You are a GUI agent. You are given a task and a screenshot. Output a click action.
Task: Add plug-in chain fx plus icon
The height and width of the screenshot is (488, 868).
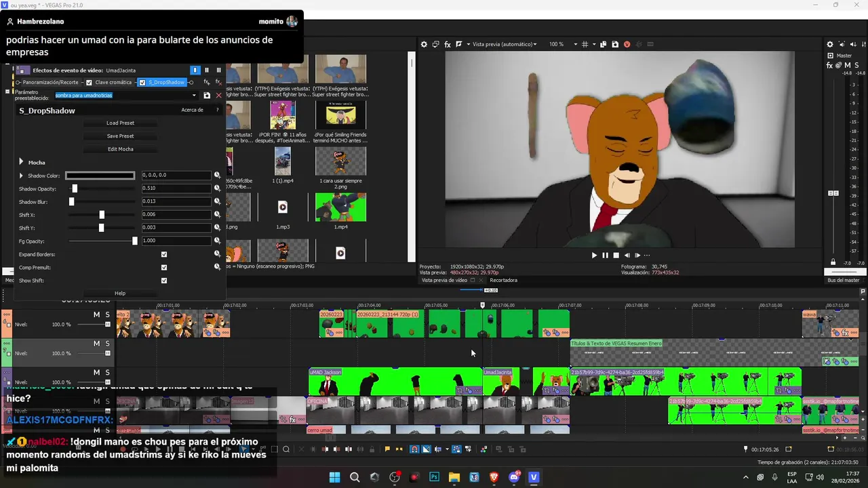[207, 82]
